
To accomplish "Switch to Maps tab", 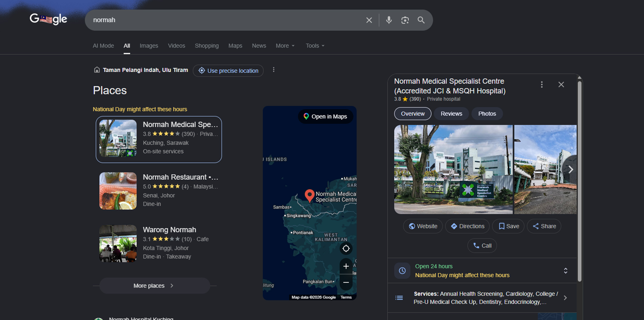I will pyautogui.click(x=235, y=46).
